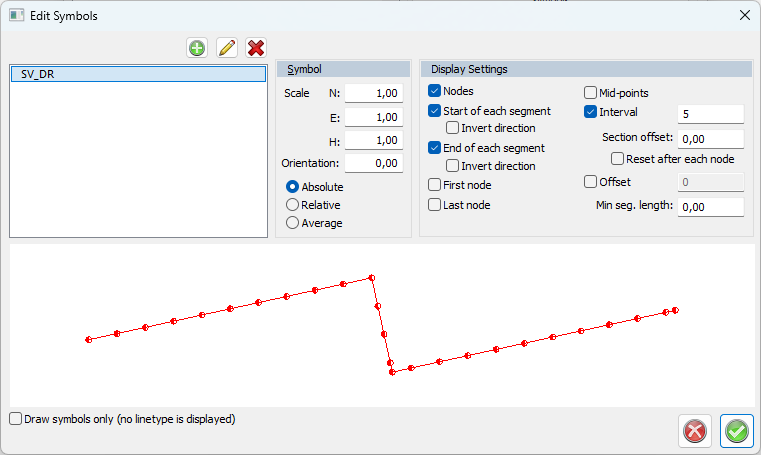Close the Edit Symbols dialog window

tap(743, 15)
